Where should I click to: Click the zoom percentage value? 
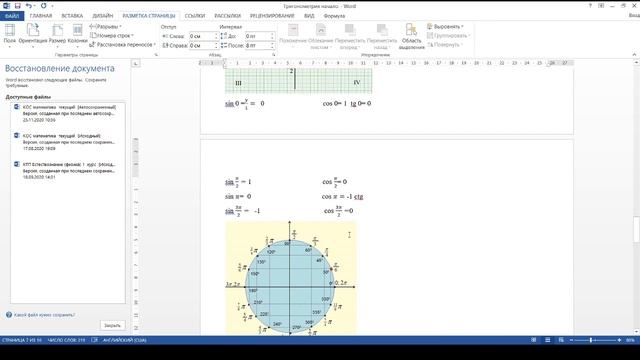tap(630, 340)
